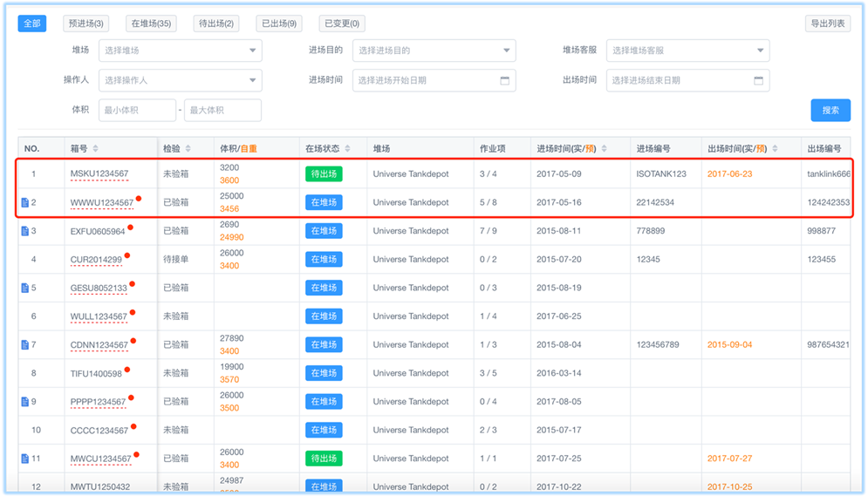Switch to 已出场(9) tab
Viewport: 868px width, 496px height.
279,24
